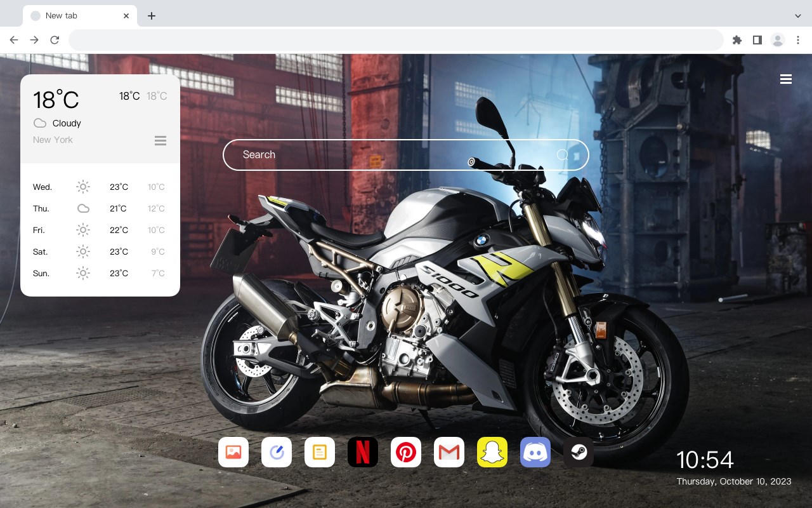Select the Sat. forecast row label

(41, 252)
